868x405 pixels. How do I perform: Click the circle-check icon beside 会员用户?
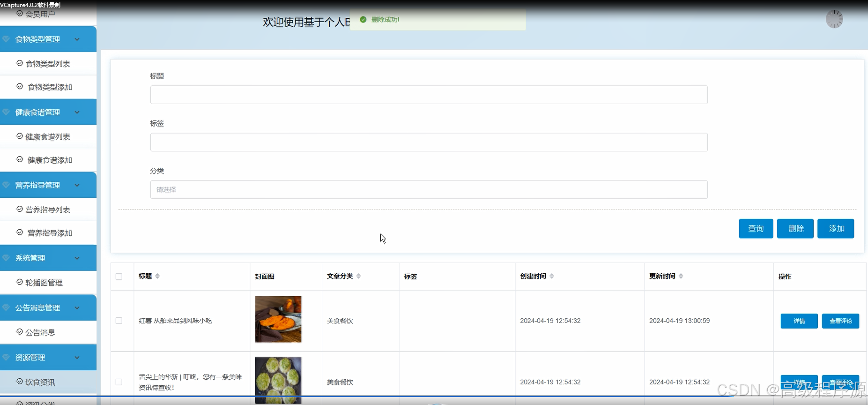20,14
